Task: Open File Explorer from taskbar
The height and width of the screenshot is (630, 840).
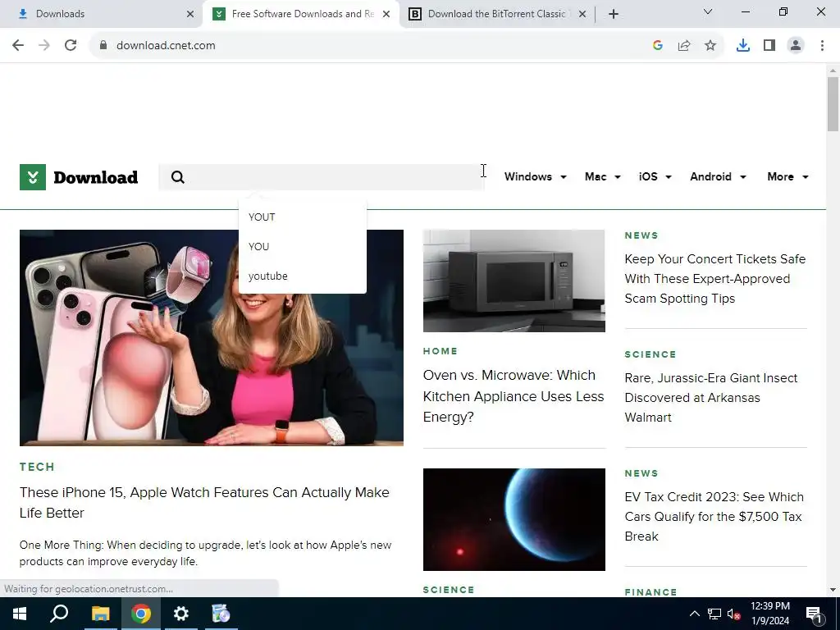Action: 100,614
